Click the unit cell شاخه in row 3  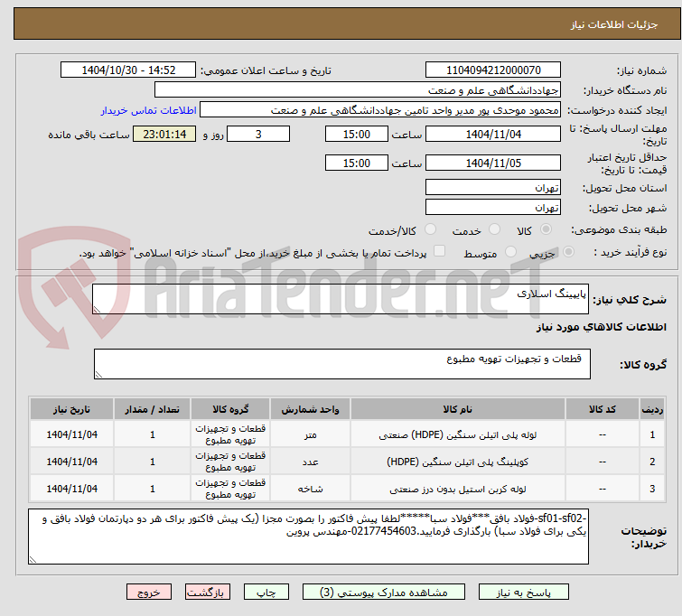click(x=310, y=489)
